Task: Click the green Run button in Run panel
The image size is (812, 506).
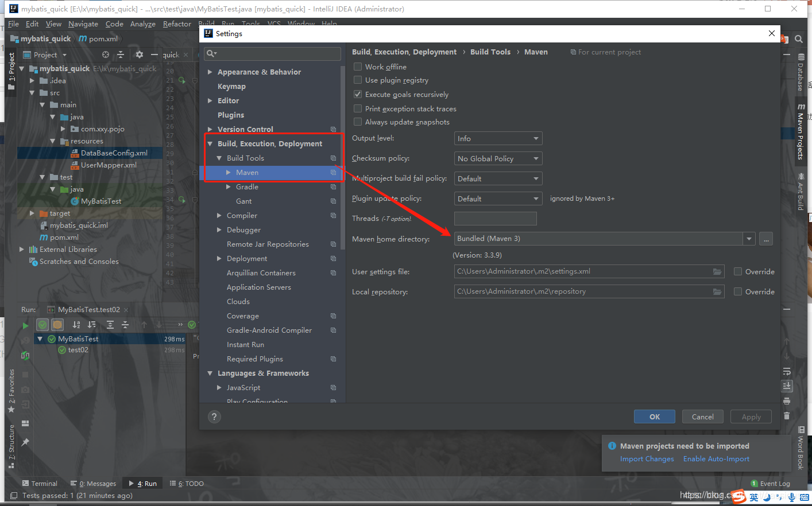Action: [x=25, y=325]
